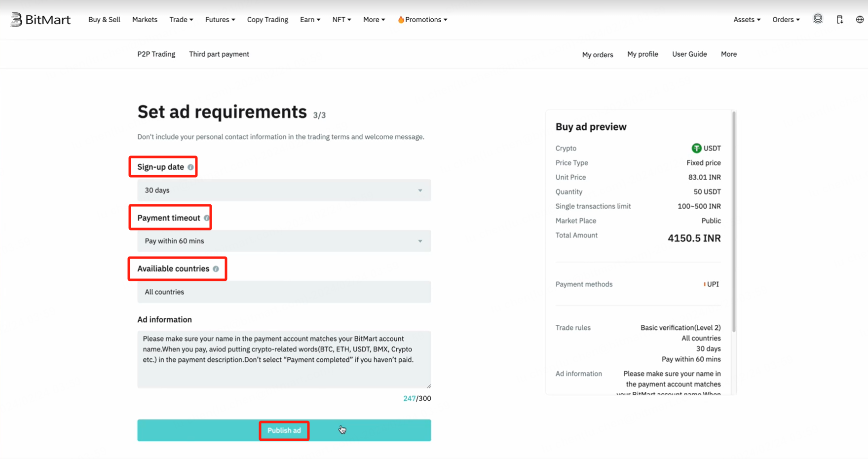
Task: Click the Ad information label above textarea
Action: tap(164, 320)
